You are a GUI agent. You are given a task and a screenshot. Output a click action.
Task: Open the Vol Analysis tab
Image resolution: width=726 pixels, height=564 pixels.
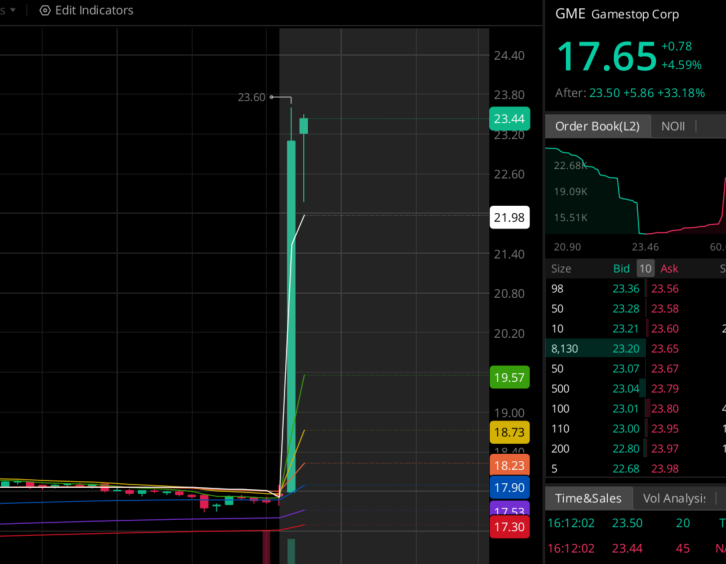coord(674,498)
